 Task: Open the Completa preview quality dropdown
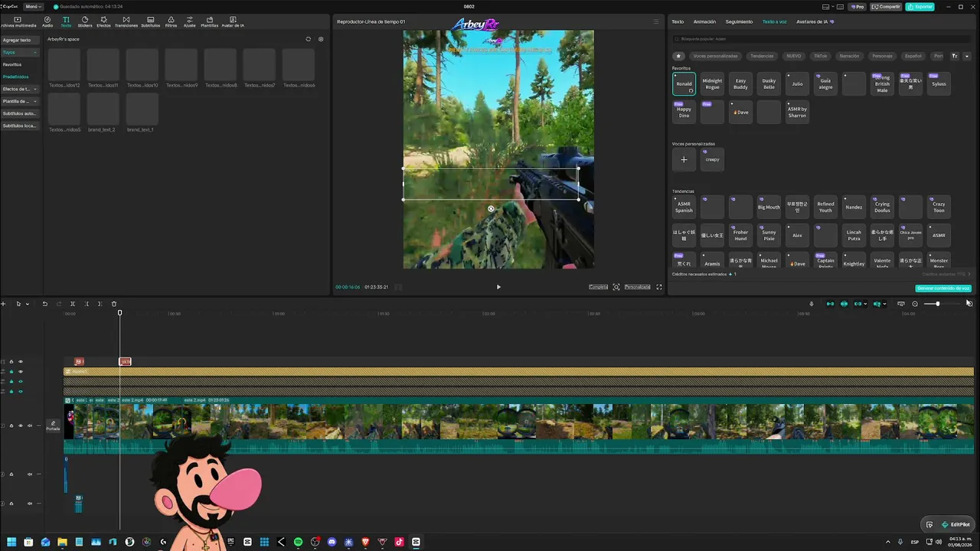pyautogui.click(x=598, y=287)
